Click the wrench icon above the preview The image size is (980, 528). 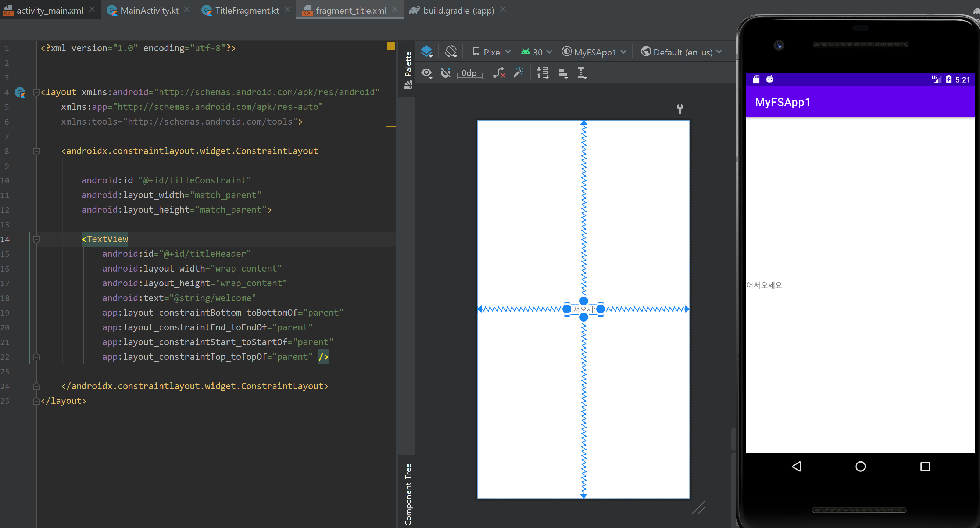680,109
